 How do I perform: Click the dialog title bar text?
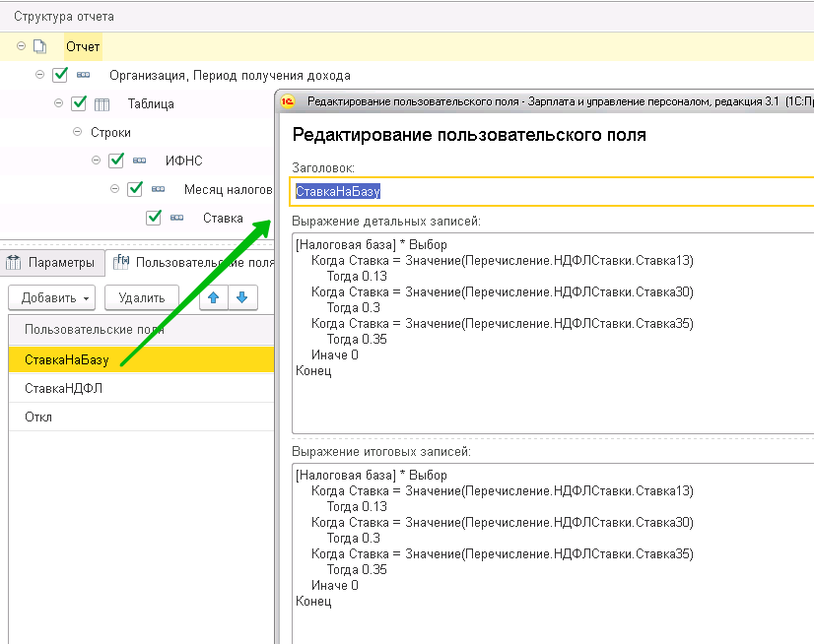point(561,101)
